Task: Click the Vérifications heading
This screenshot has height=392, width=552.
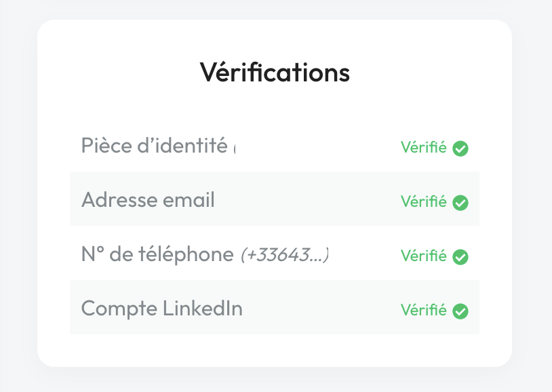Action: (275, 72)
